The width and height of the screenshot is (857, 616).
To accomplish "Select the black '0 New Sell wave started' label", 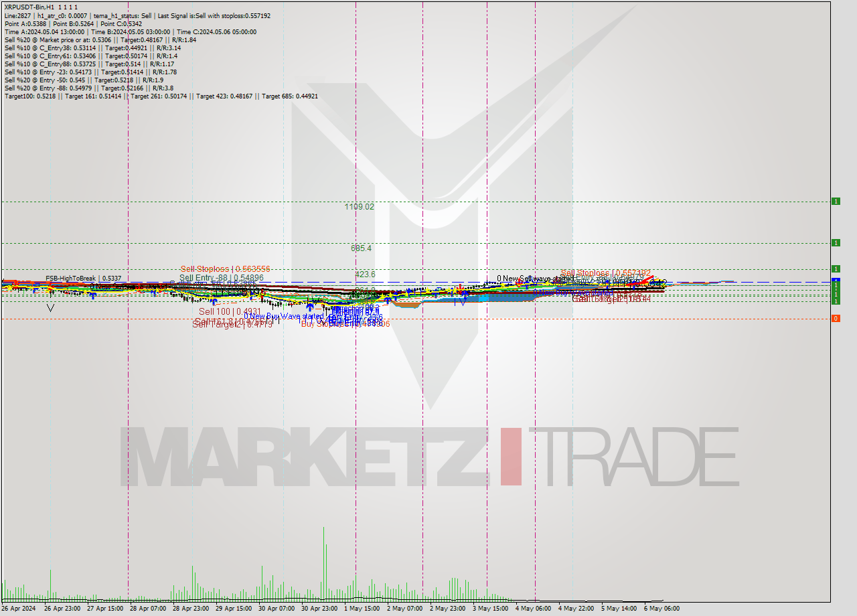I will 535,279.
